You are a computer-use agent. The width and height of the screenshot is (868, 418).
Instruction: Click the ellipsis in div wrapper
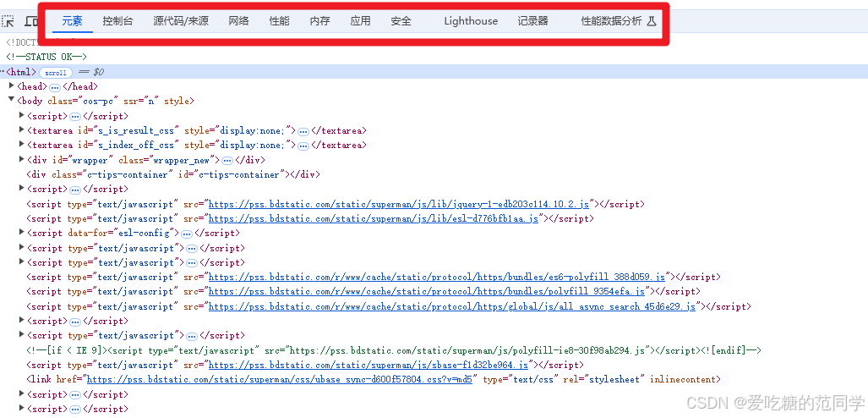point(227,161)
